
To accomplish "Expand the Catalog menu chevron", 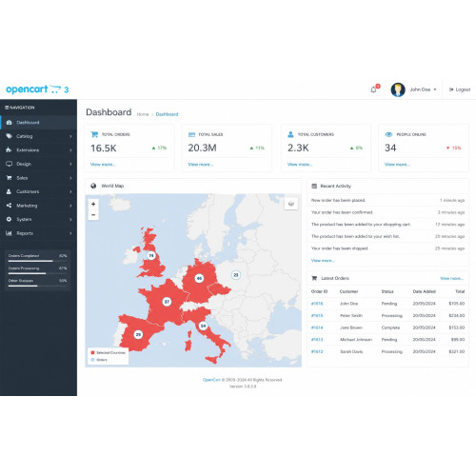I will click(x=70, y=136).
